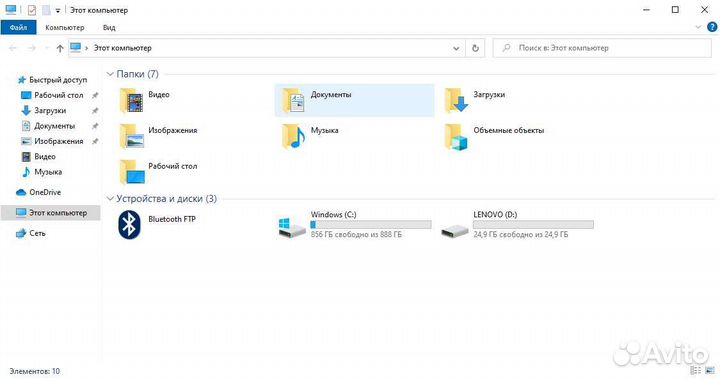Viewport: 720px width, 379px height.
Task: Go up one level with the up arrow
Action: [60, 48]
